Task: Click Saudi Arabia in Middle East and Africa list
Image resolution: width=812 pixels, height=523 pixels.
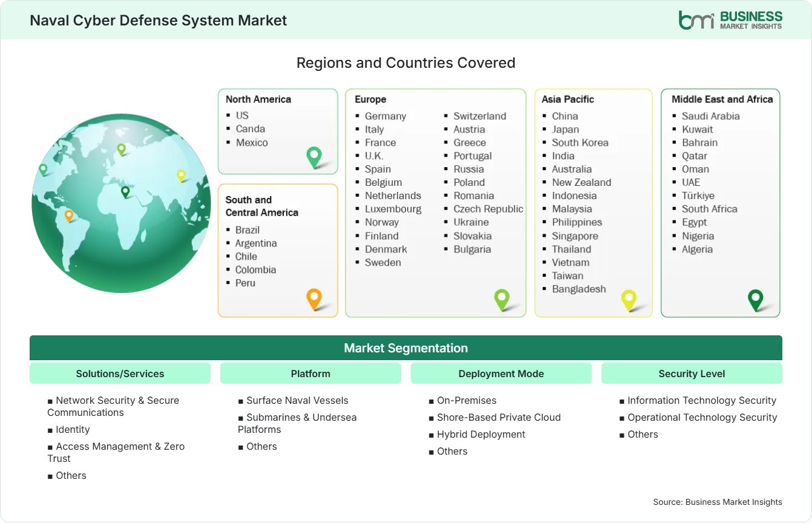Action: coord(710,116)
